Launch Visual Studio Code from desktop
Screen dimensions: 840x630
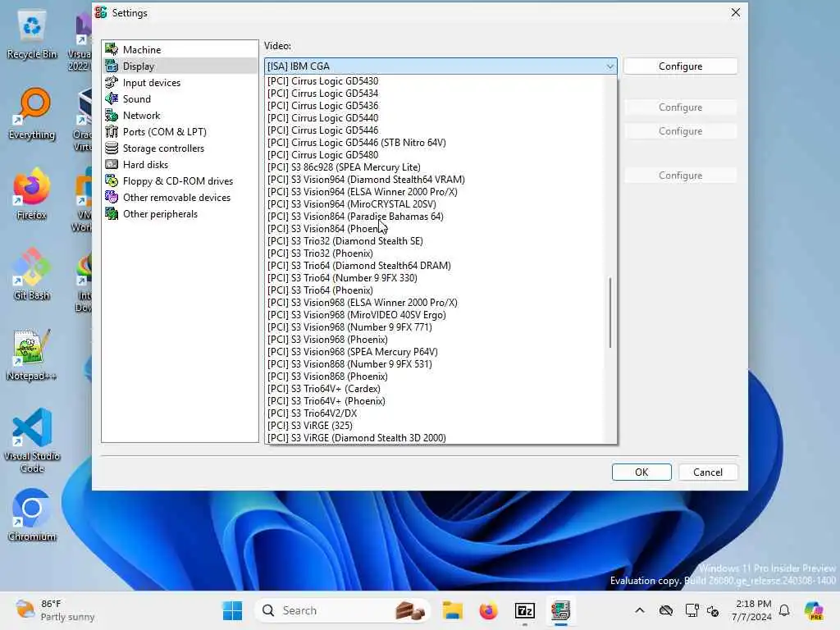(x=32, y=441)
